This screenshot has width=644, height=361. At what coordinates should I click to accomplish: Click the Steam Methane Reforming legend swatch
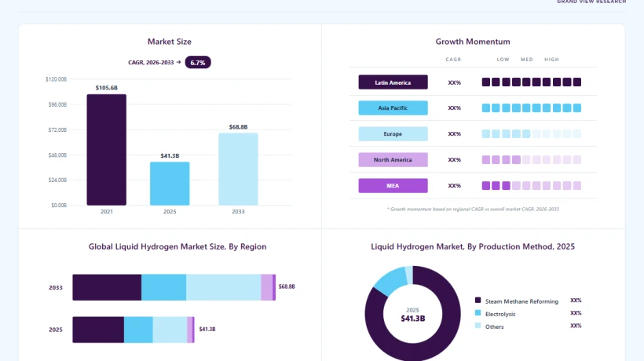pyautogui.click(x=478, y=300)
